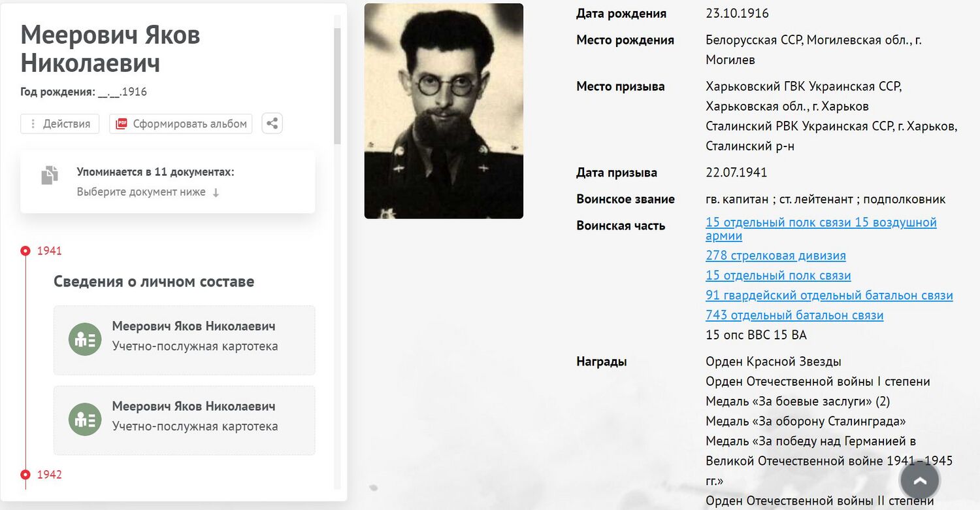
Task: Open the portrait photo of Меерович
Action: 444,111
